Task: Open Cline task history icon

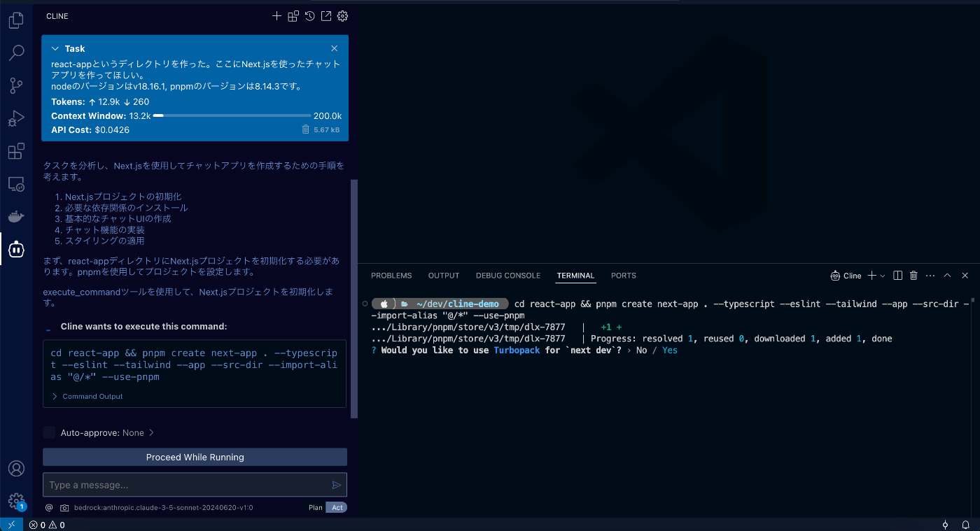Action: [x=309, y=16]
